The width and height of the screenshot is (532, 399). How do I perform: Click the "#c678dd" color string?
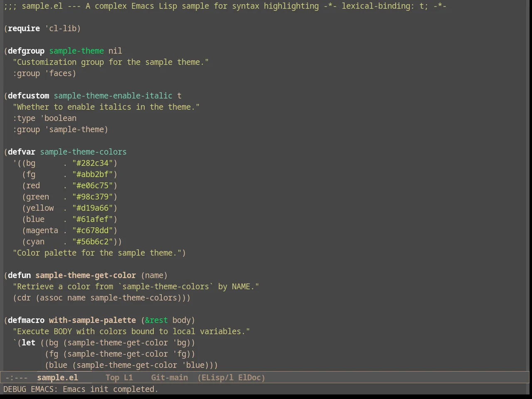click(x=93, y=230)
